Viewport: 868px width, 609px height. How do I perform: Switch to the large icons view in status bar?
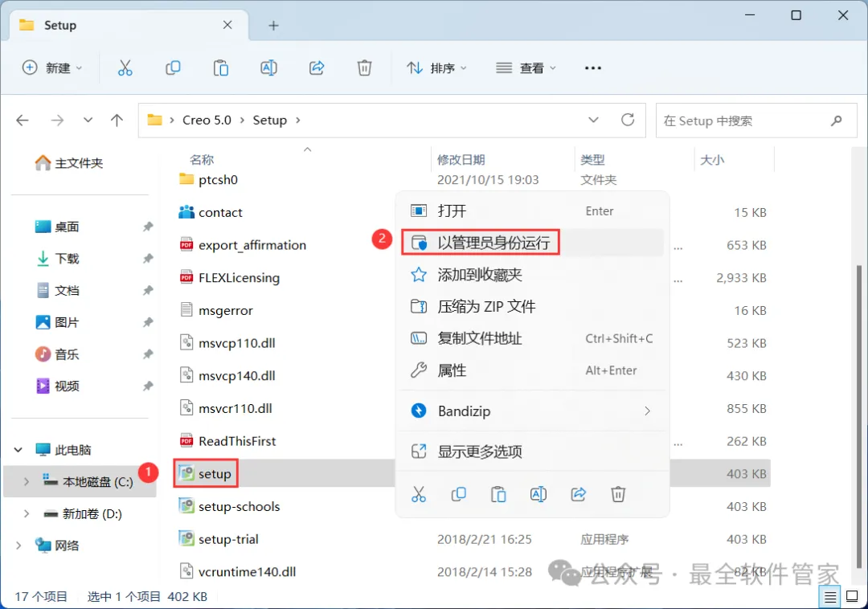pos(853,597)
